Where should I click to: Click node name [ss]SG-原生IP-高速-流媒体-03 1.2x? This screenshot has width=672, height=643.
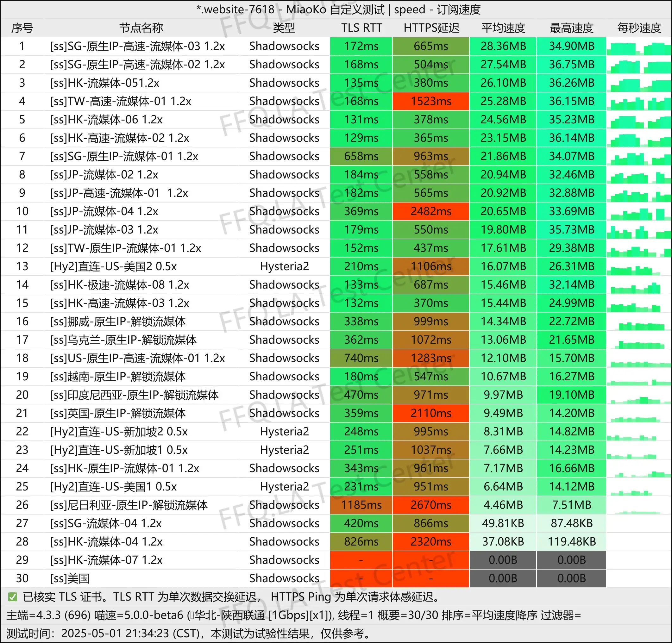click(137, 46)
